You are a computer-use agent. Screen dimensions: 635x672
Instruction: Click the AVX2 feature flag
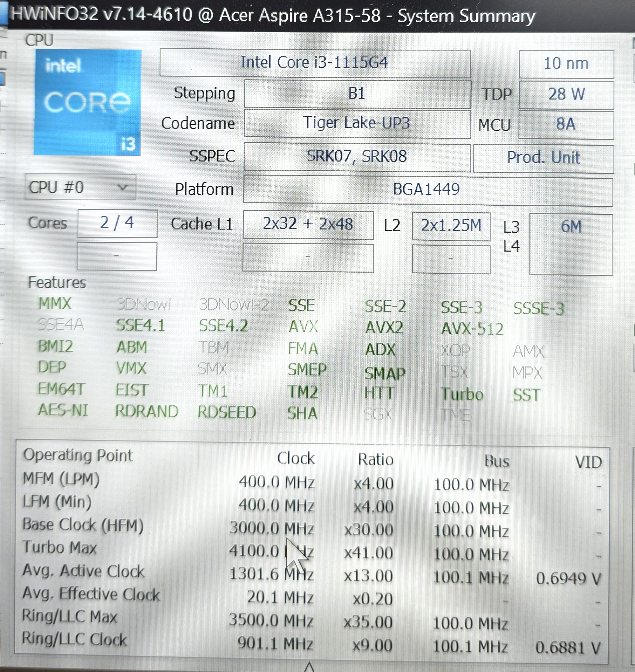coord(384,328)
